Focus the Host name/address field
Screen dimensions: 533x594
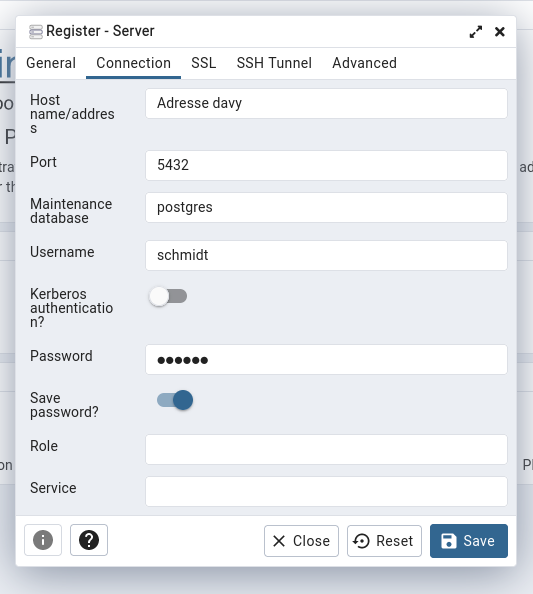pos(326,103)
